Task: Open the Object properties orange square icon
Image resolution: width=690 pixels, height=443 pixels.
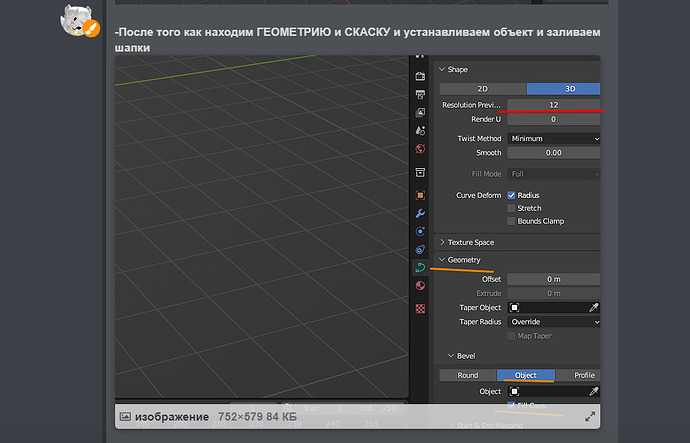Action: click(x=420, y=195)
